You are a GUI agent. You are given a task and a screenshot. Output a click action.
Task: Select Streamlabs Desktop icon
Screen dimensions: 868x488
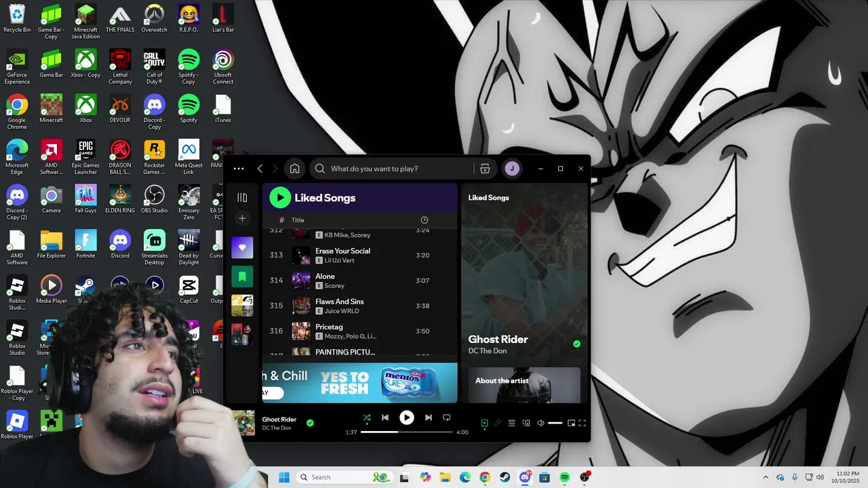pos(154,248)
